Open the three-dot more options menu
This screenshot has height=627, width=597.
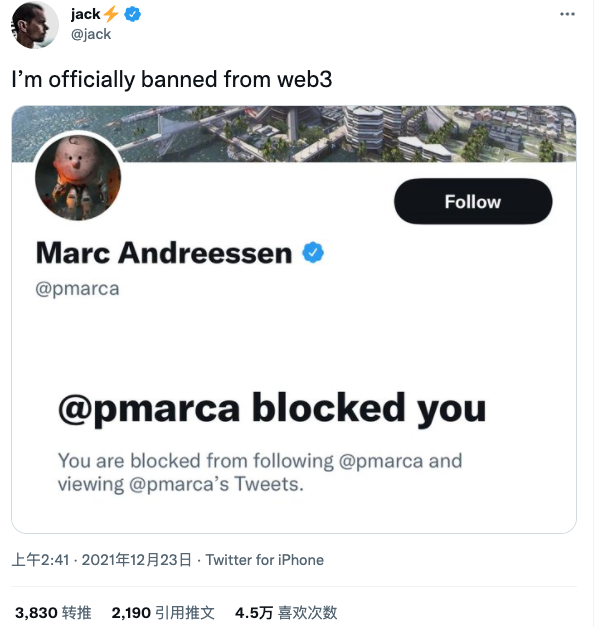567,14
